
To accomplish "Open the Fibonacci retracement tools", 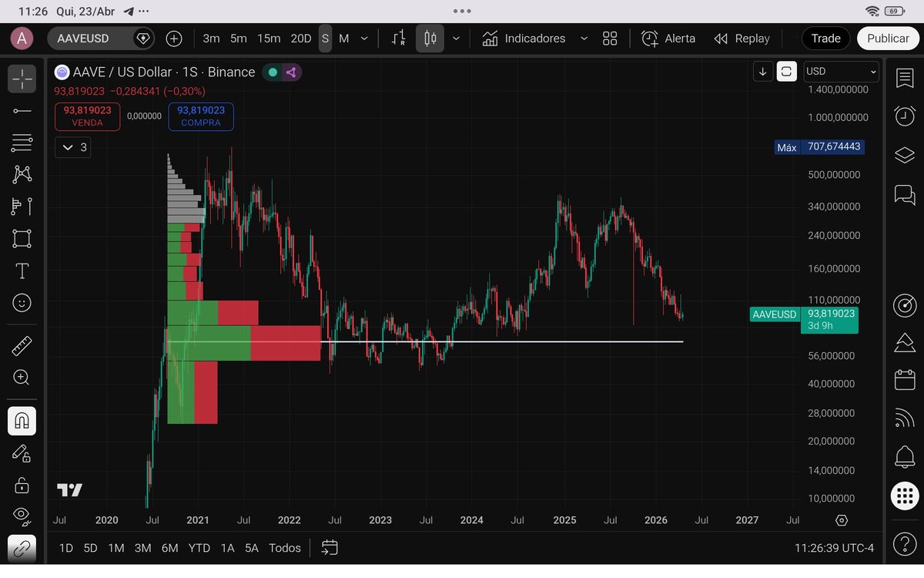I will tap(22, 143).
